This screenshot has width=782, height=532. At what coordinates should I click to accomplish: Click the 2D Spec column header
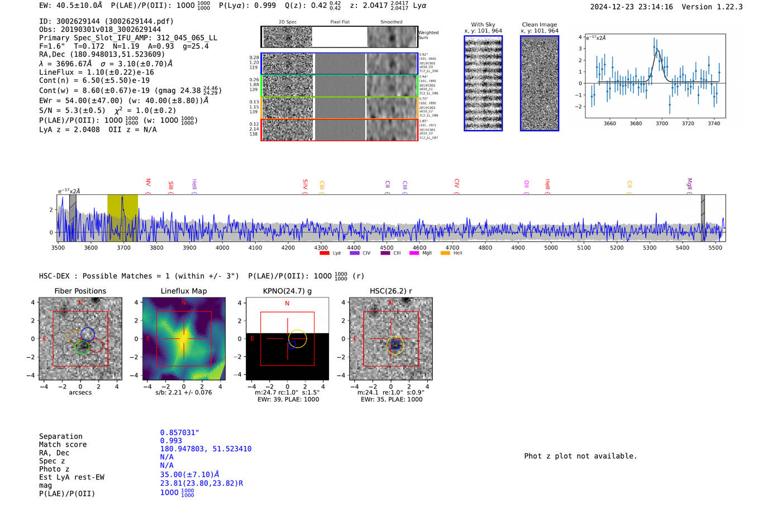pyautogui.click(x=288, y=22)
